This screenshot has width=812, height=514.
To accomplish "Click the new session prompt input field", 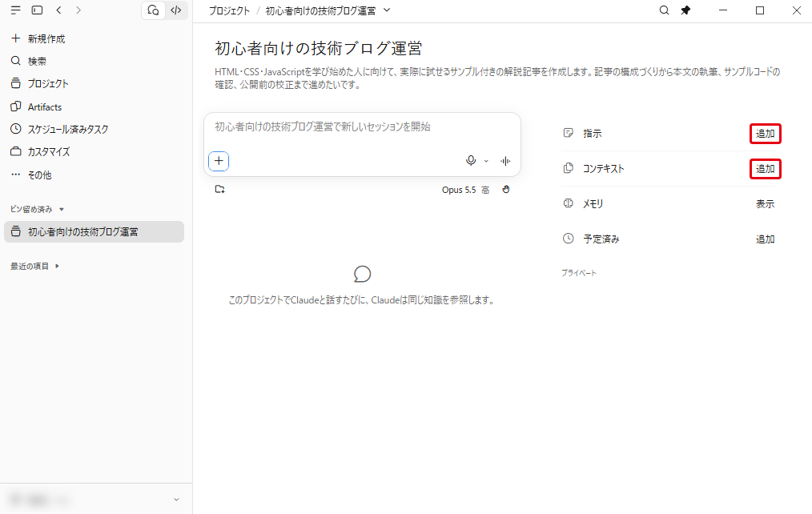I will click(x=363, y=127).
